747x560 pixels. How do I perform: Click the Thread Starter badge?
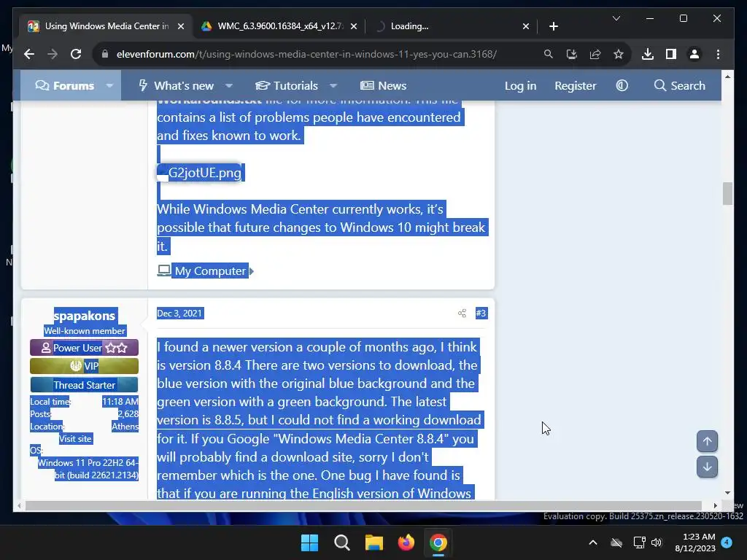(85, 385)
